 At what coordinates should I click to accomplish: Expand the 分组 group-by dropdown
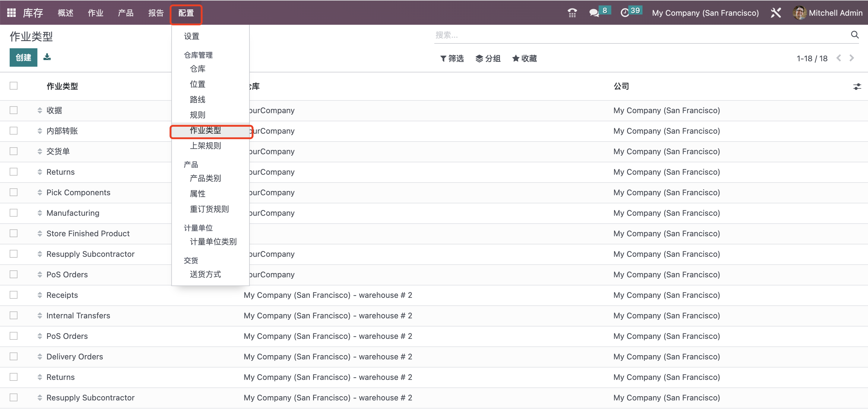pos(488,59)
